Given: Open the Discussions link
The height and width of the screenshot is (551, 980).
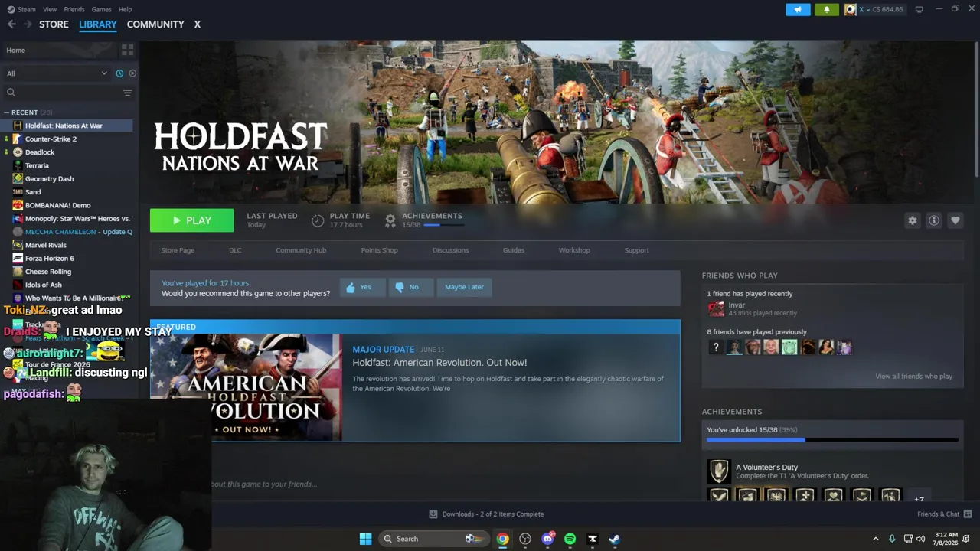Looking at the screenshot, I should (x=450, y=250).
